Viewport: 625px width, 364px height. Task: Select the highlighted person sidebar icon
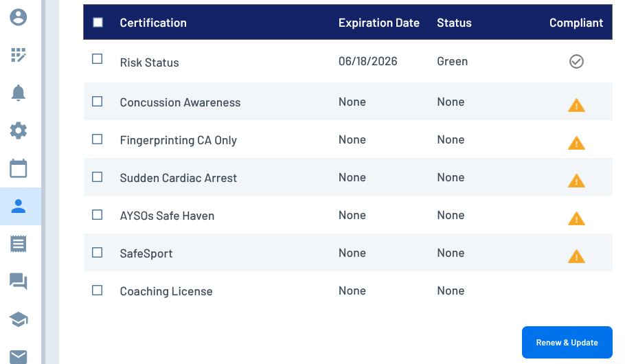(19, 206)
